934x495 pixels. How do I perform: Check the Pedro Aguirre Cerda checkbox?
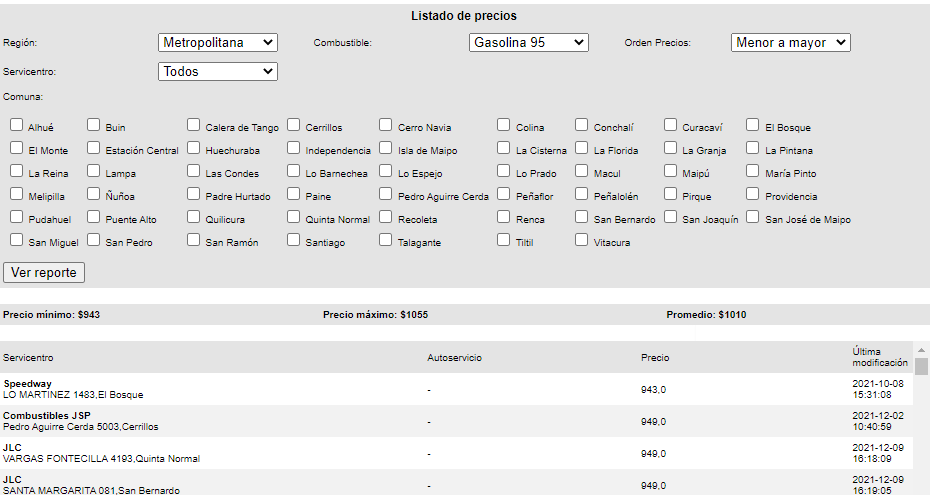[x=387, y=195]
